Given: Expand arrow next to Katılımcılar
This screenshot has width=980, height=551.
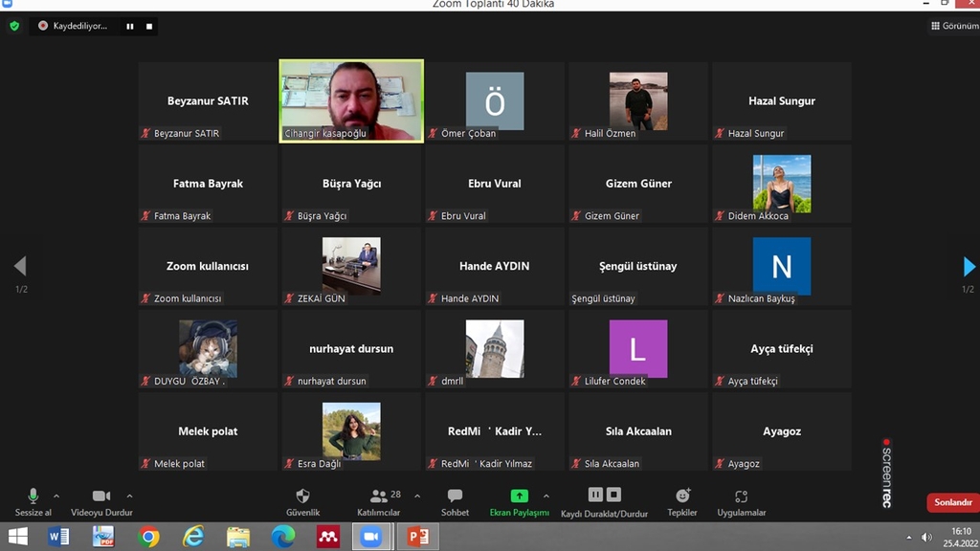Looking at the screenshot, I should tap(416, 496).
